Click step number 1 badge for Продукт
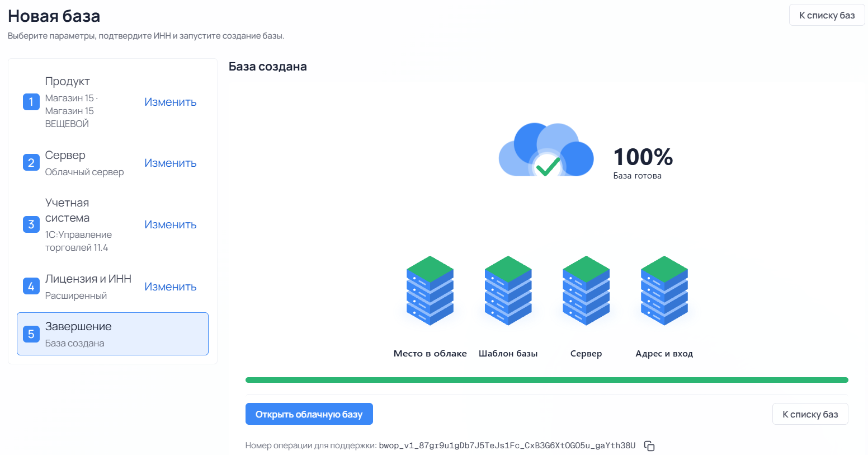Viewport: 868px width, 455px height. (31, 102)
